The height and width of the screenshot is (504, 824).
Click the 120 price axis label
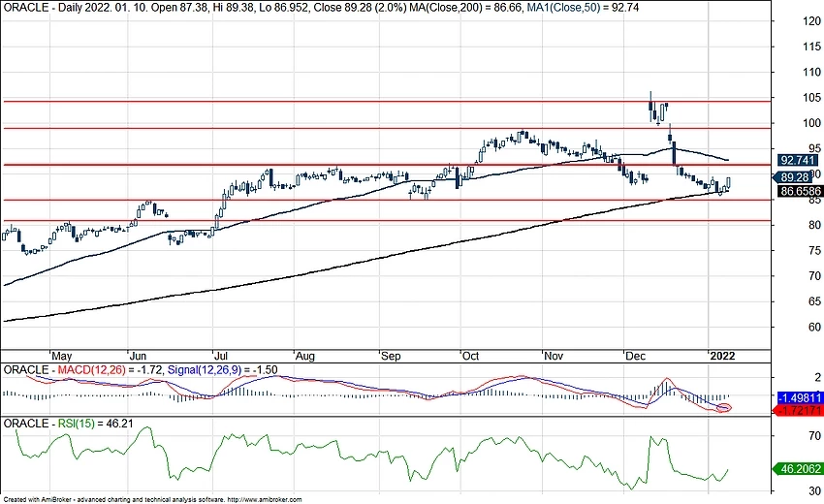pyautogui.click(x=810, y=21)
